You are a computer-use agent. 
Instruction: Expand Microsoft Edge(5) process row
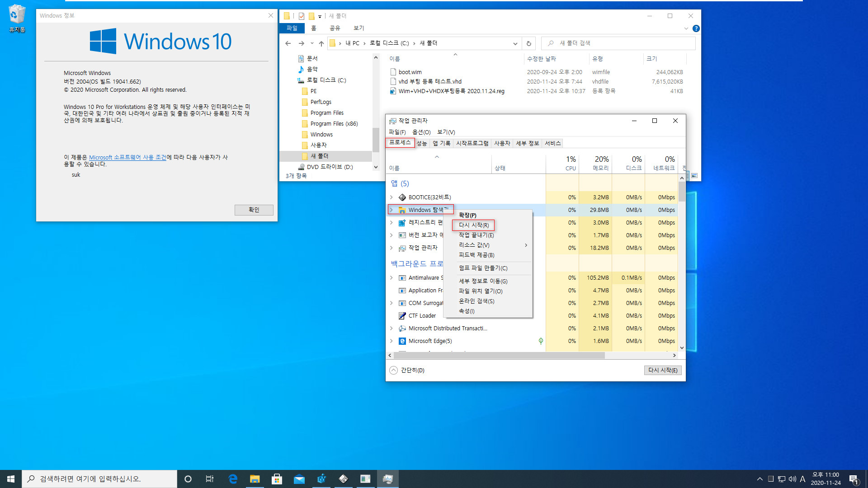pos(392,341)
